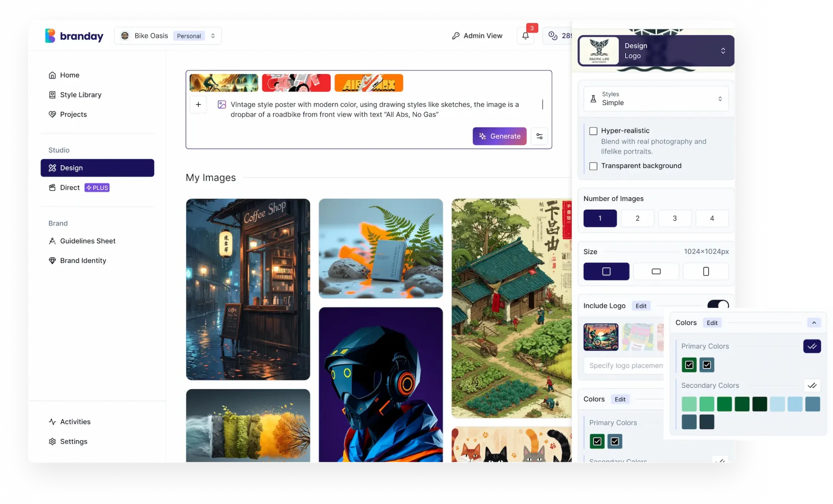Select number of images 1

pyautogui.click(x=600, y=218)
